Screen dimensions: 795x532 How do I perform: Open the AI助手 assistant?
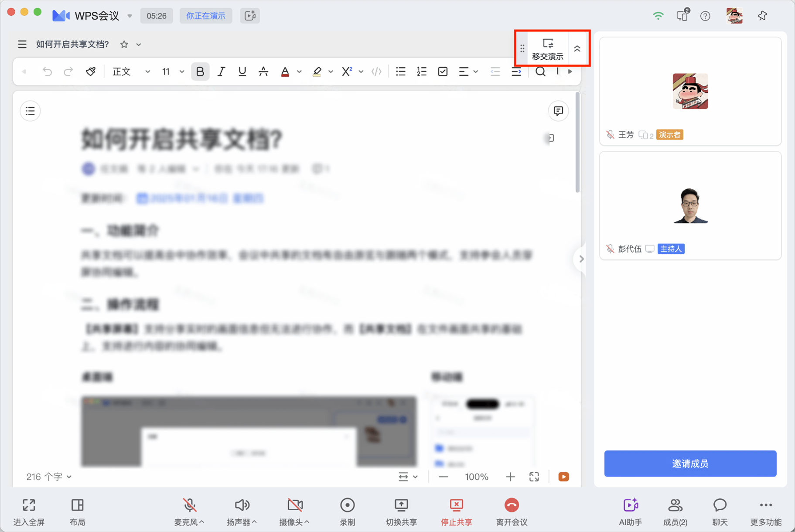coord(630,511)
